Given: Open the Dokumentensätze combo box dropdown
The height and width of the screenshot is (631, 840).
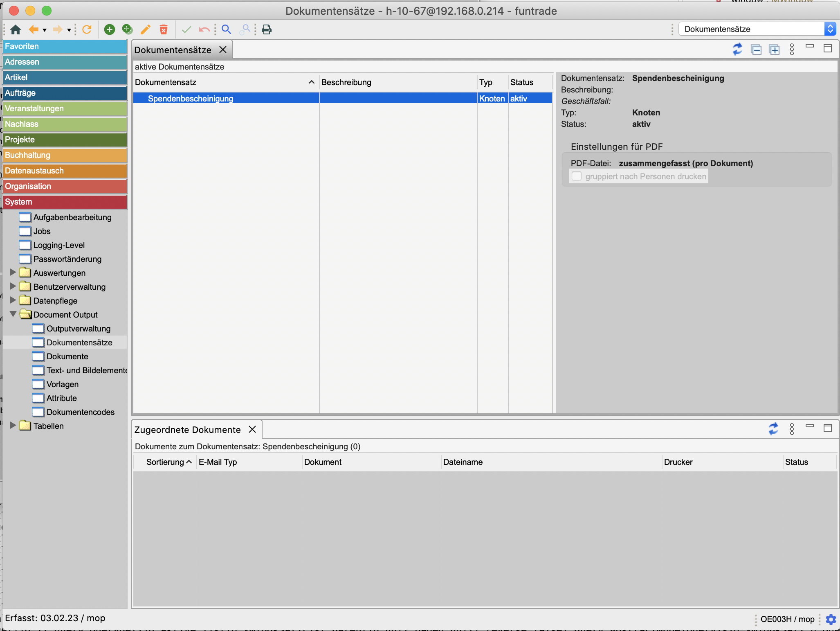Looking at the screenshot, I should coord(830,29).
